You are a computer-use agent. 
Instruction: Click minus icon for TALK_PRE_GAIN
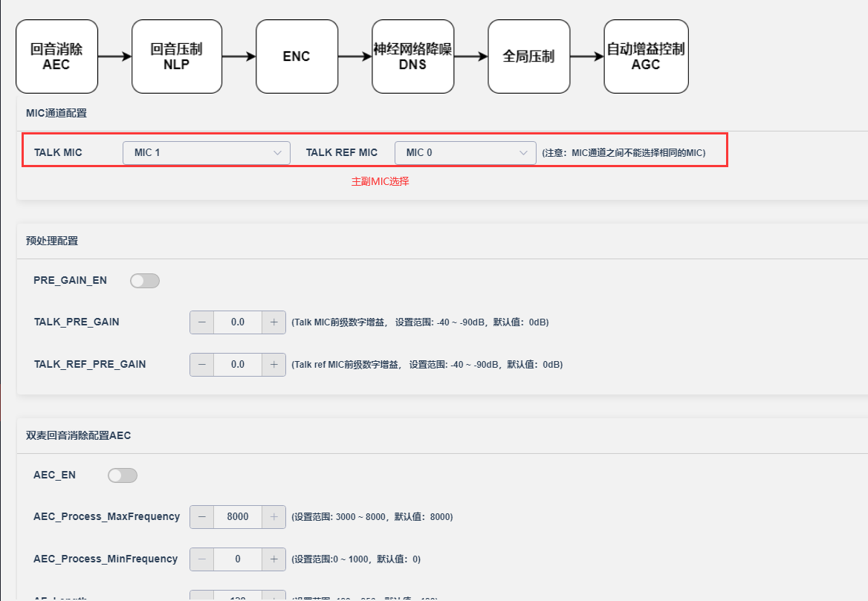pyautogui.click(x=202, y=322)
